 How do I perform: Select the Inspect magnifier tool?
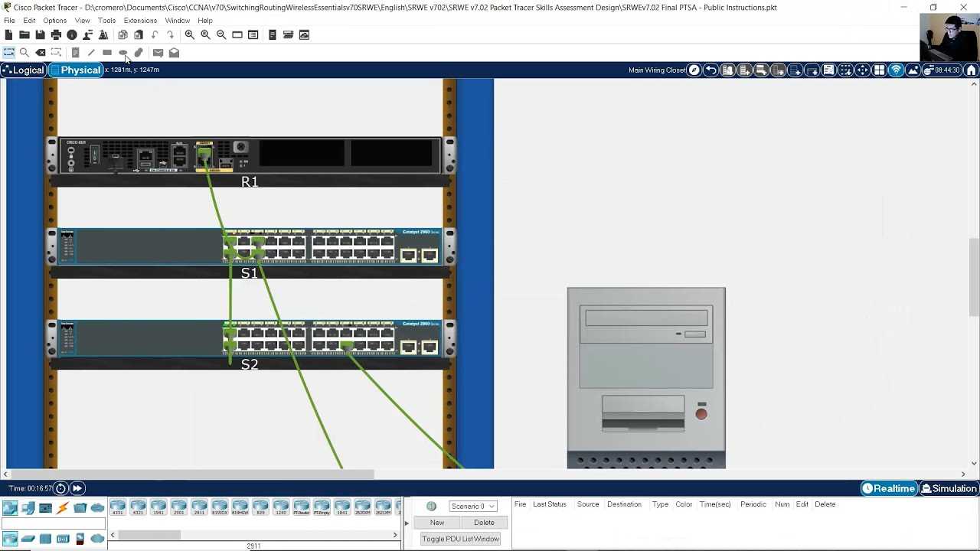click(24, 53)
